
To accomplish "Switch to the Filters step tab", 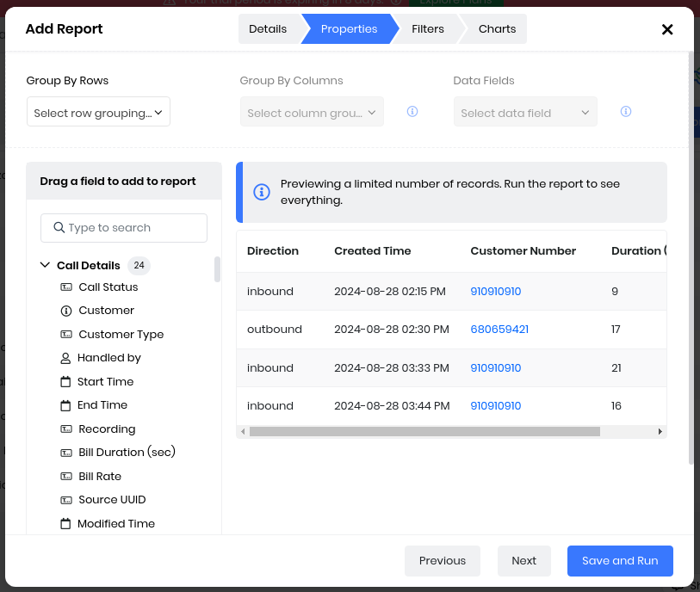I will click(x=427, y=29).
